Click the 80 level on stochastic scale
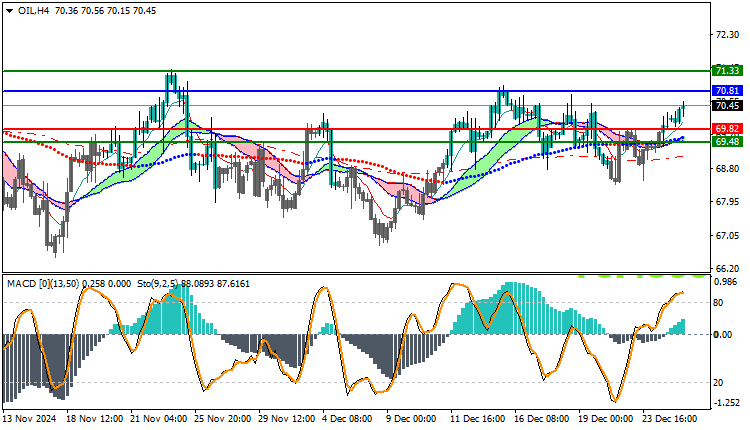This screenshot has height=430, width=750. pyautogui.click(x=718, y=303)
